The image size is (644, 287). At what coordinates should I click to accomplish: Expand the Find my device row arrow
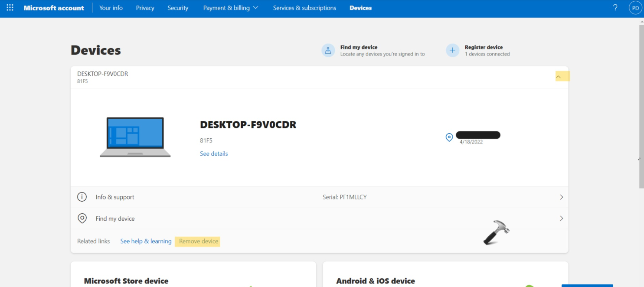561,219
